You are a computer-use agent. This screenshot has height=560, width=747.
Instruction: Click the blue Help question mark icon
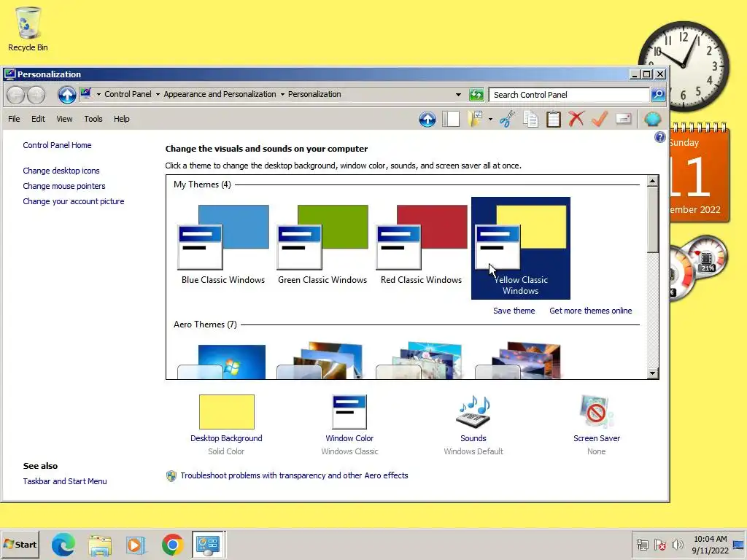(659, 137)
